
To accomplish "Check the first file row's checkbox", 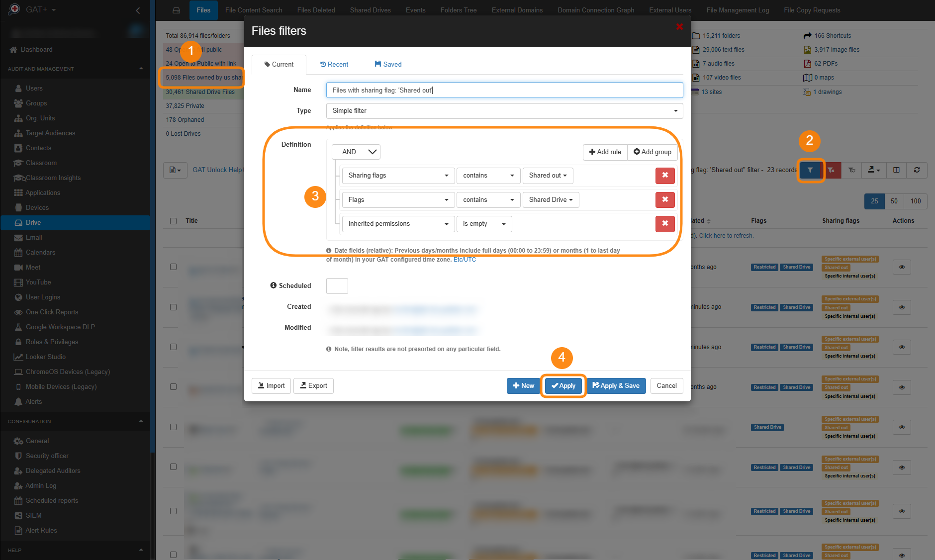I will point(173,267).
